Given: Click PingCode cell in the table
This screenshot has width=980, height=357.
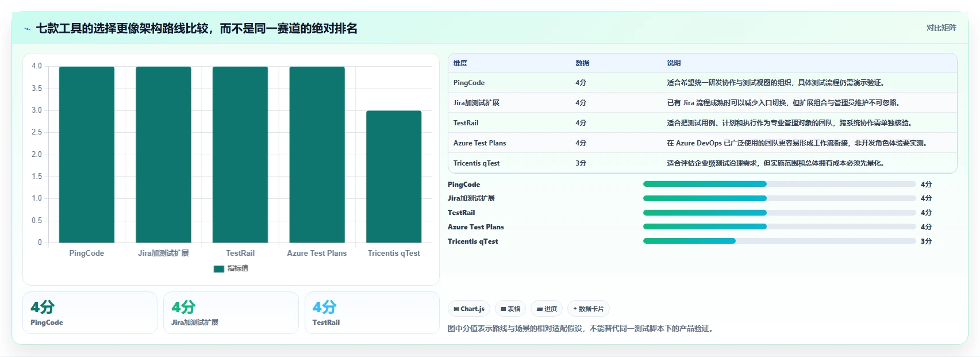Looking at the screenshot, I should (469, 83).
